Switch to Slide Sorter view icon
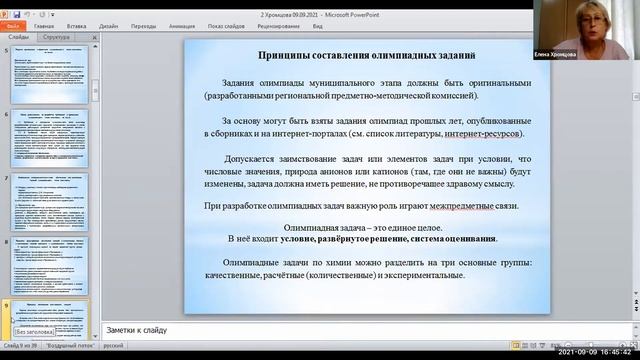 click(x=525, y=346)
